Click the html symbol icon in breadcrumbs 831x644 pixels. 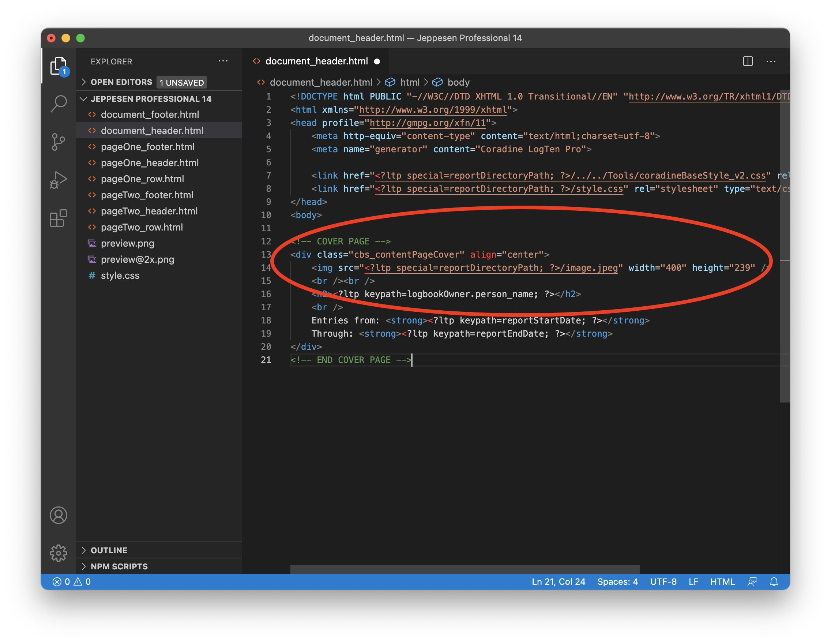tap(390, 82)
